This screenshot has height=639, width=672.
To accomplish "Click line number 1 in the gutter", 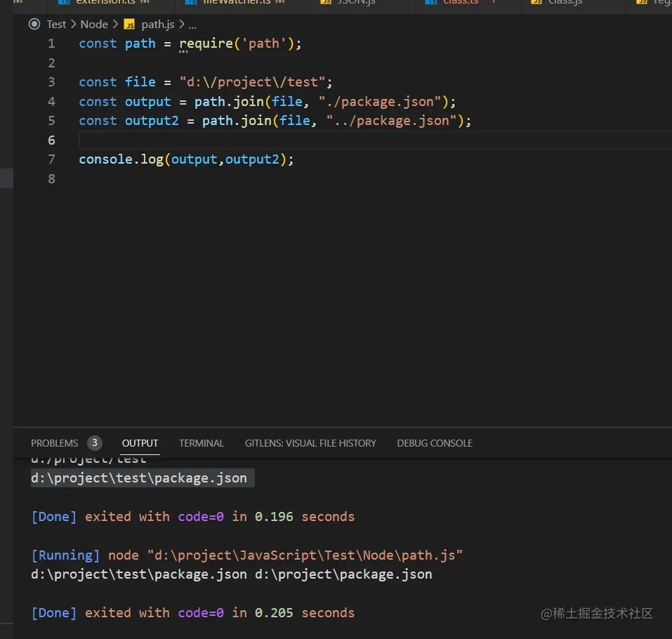I will pyautogui.click(x=51, y=44).
